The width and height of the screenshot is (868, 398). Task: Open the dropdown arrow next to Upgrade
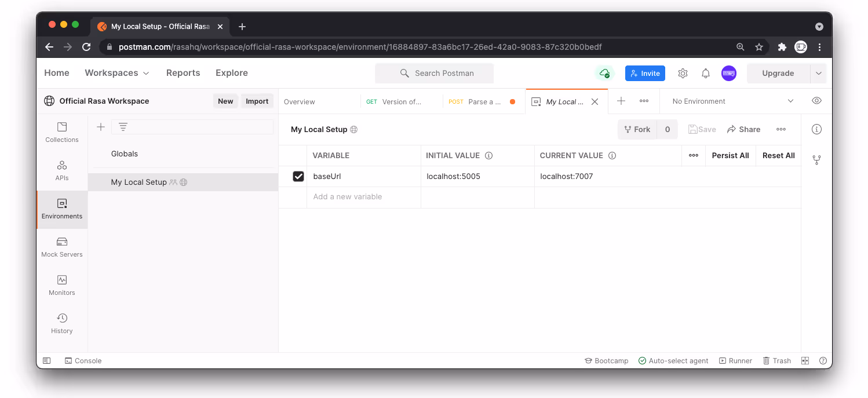(818, 73)
